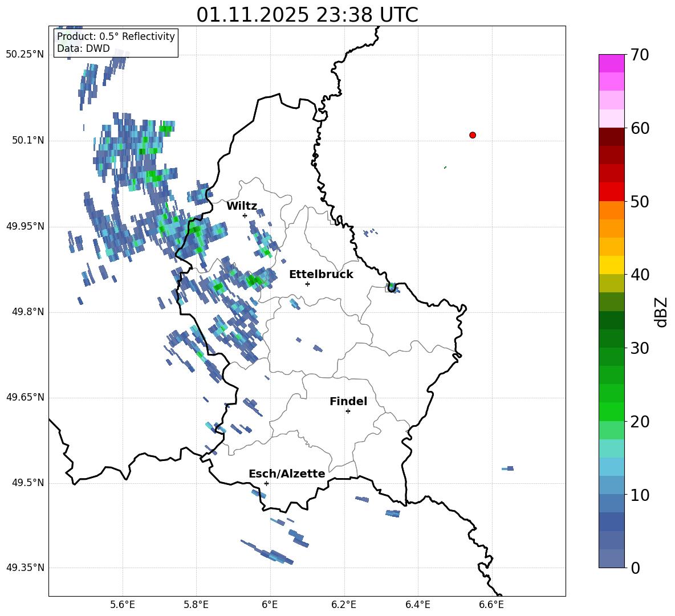The width and height of the screenshot is (675, 616).
Task: Click the red radar site marker dot
Action: coord(473,135)
